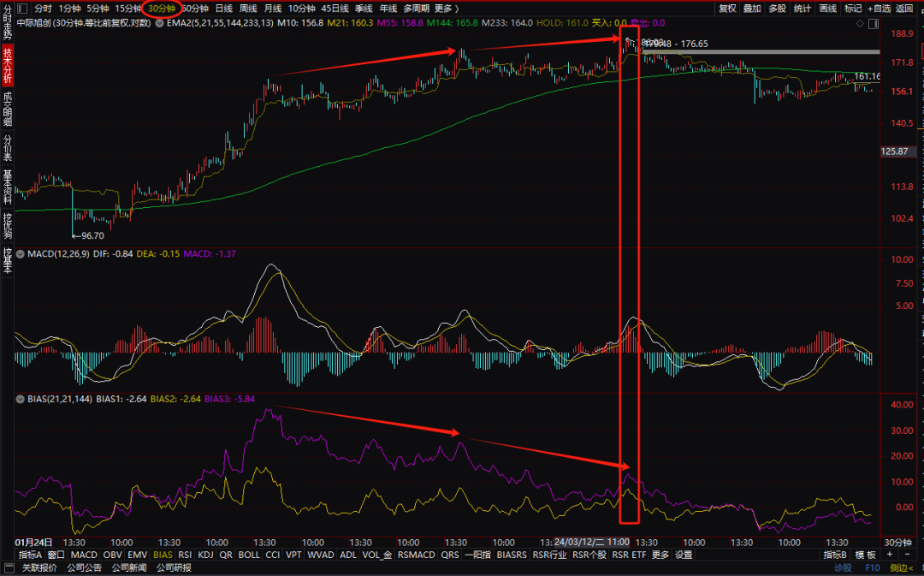
Task: Switch to 60分钟 period
Action: click(x=195, y=9)
